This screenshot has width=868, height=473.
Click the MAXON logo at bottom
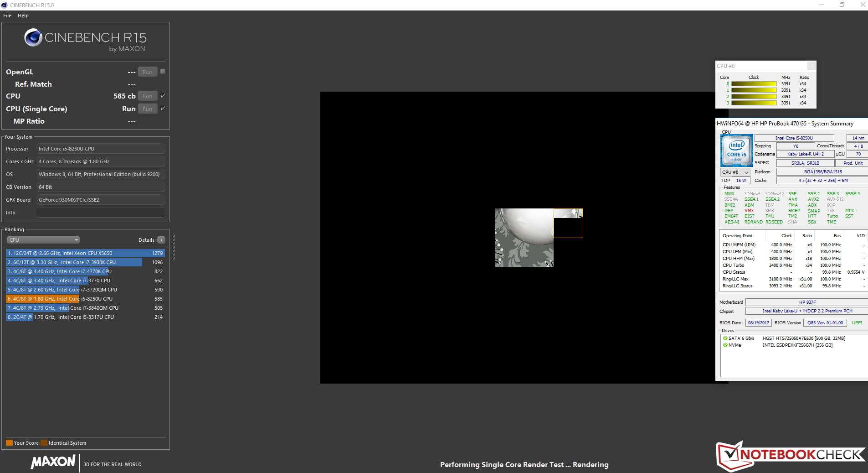pyautogui.click(x=53, y=462)
